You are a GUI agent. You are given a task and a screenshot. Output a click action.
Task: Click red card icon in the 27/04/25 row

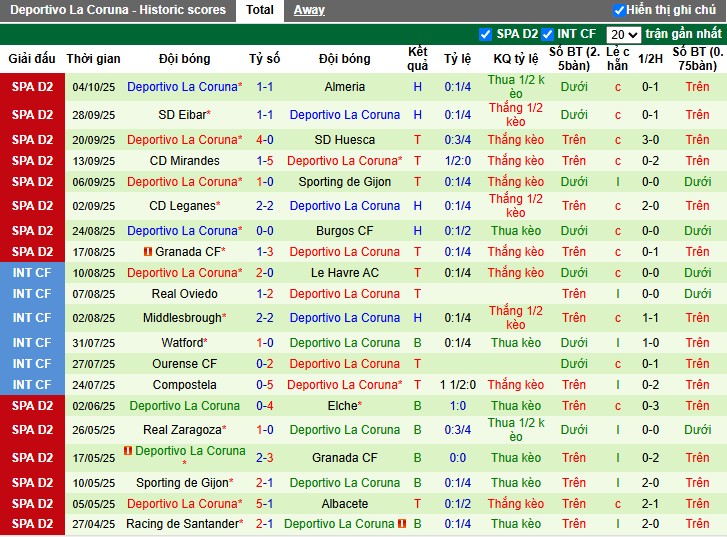tap(402, 524)
